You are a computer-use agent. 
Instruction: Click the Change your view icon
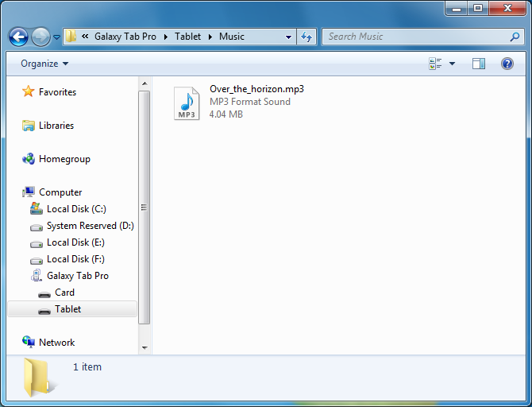pos(435,64)
